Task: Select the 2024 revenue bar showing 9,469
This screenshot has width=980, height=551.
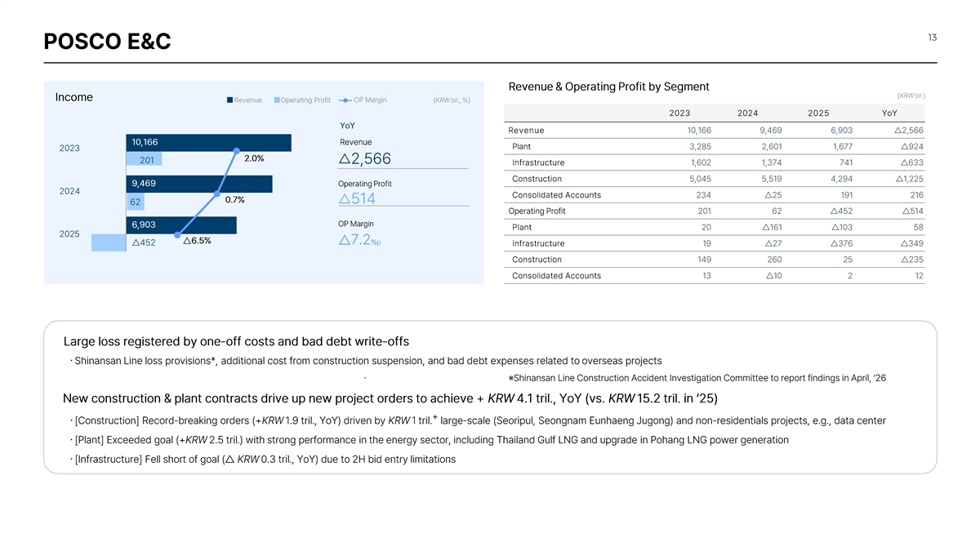Action: 199,184
